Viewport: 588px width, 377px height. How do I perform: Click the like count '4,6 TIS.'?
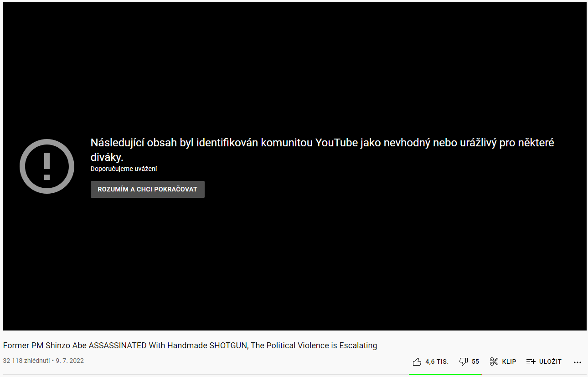pos(437,362)
